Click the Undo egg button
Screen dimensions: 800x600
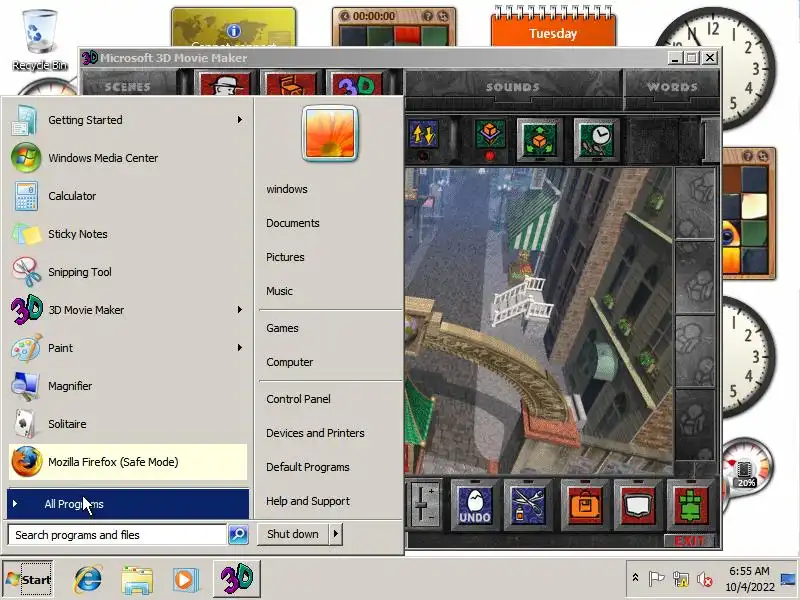(x=475, y=505)
